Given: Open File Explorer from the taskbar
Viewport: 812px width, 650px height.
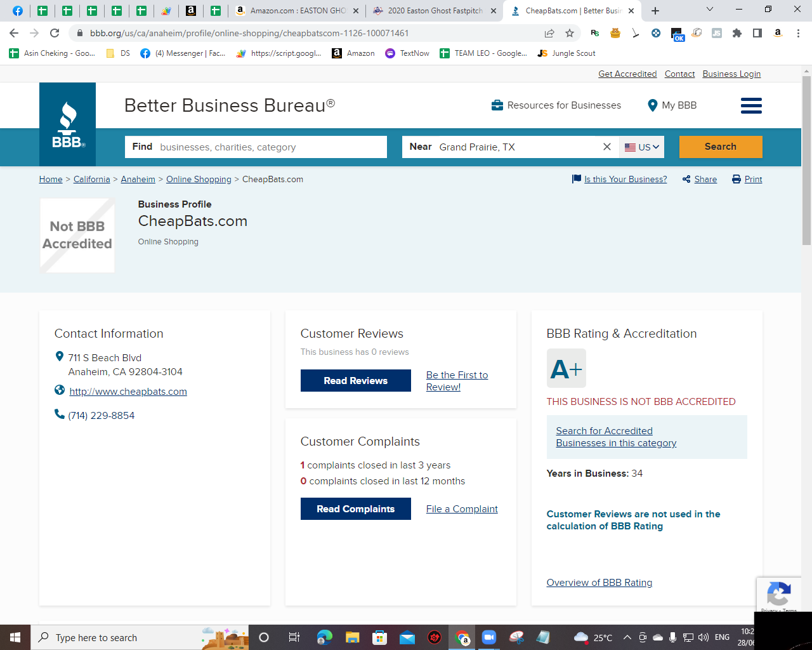Looking at the screenshot, I should coord(352,637).
